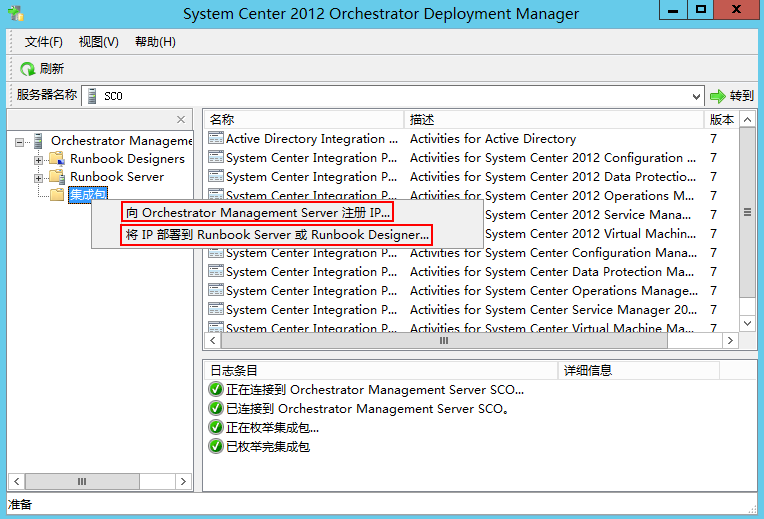Viewport: 764px width, 519px height.
Task: Click 'Activities for System Center 2012 Data Protectio...' cell
Action: click(x=553, y=176)
